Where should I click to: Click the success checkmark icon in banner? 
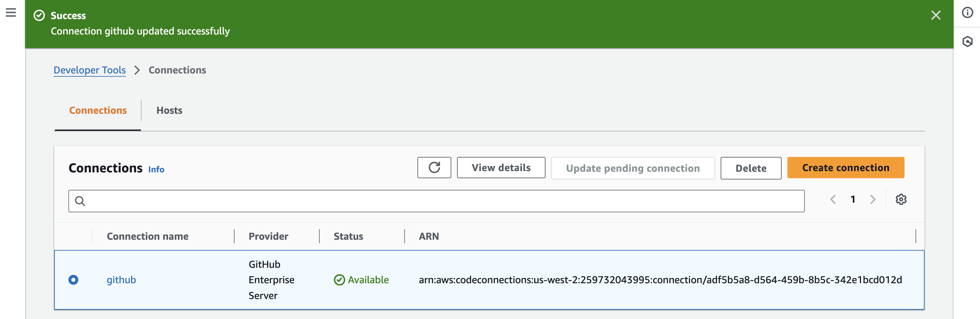coord(39,15)
